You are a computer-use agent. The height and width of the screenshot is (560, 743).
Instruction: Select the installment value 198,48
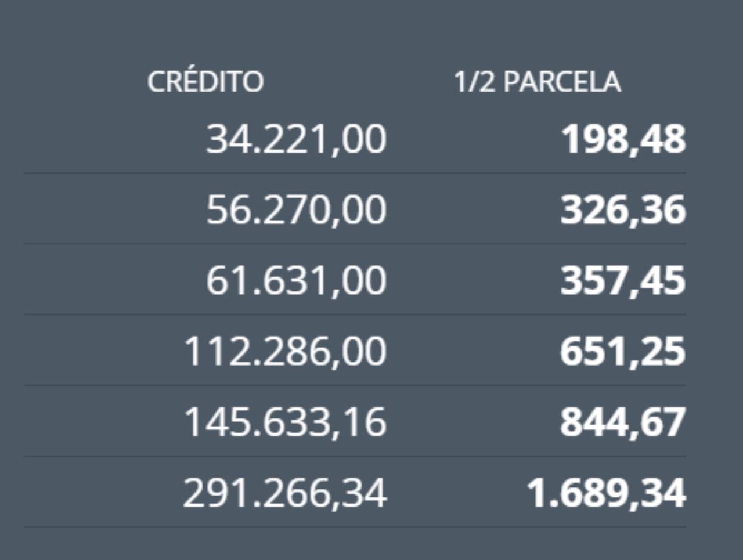pyautogui.click(x=623, y=140)
